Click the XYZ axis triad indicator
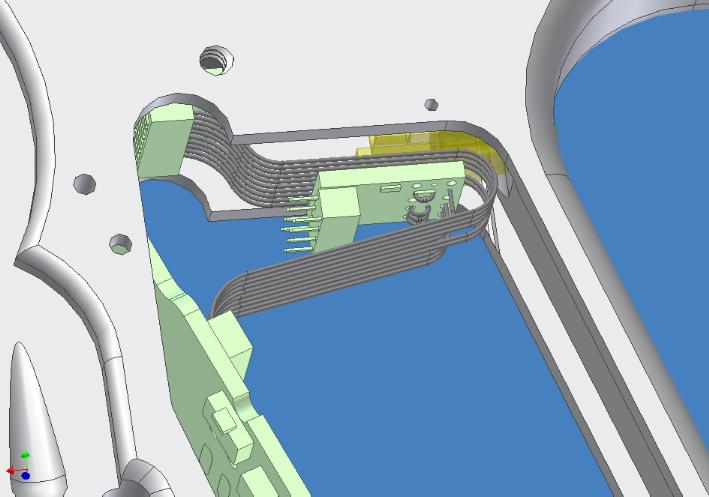The image size is (709, 497). (19, 466)
